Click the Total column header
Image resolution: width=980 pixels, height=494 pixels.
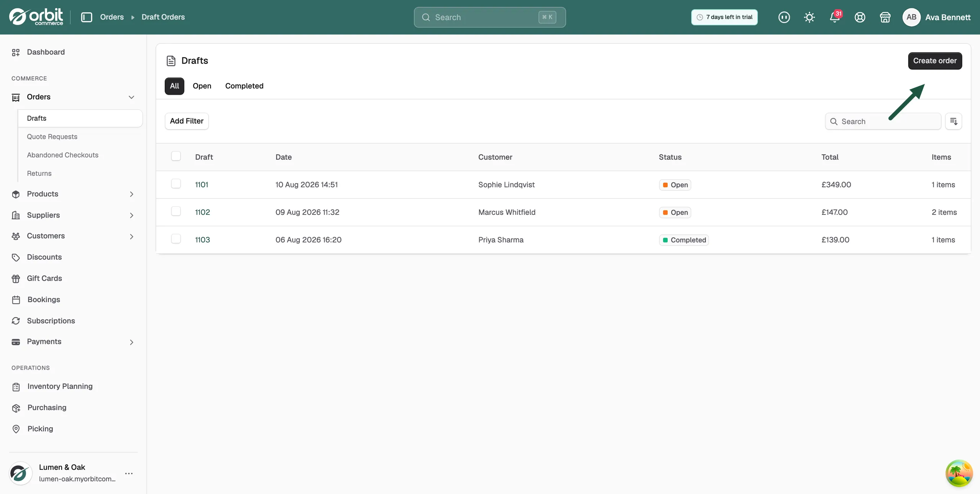point(830,157)
